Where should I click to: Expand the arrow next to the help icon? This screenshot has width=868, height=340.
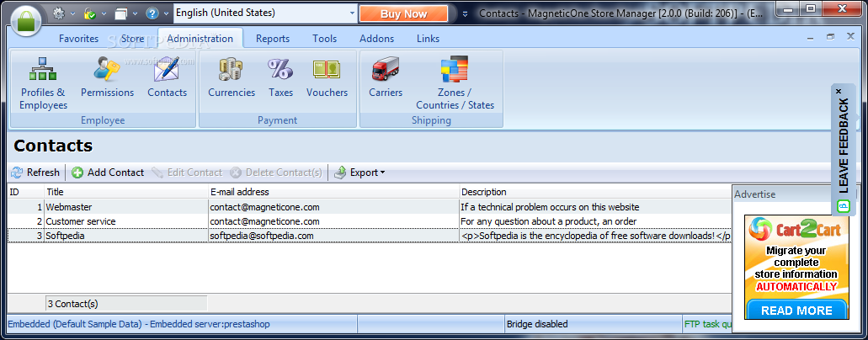166,13
